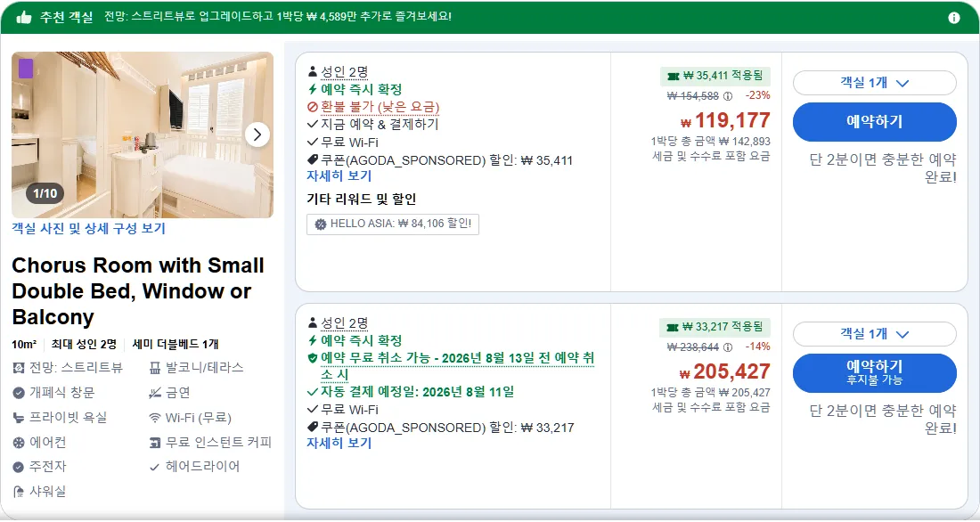Click lightning icon in first offer

pyautogui.click(x=313, y=89)
